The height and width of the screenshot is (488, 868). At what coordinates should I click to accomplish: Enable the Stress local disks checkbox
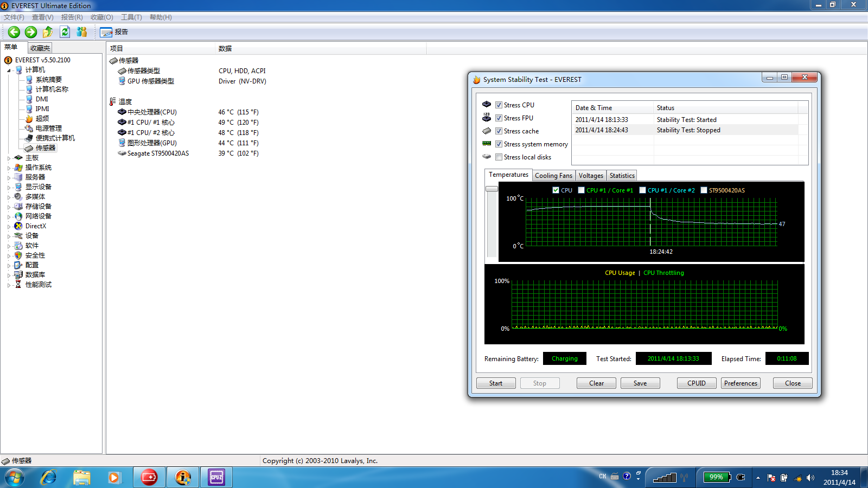coord(499,157)
